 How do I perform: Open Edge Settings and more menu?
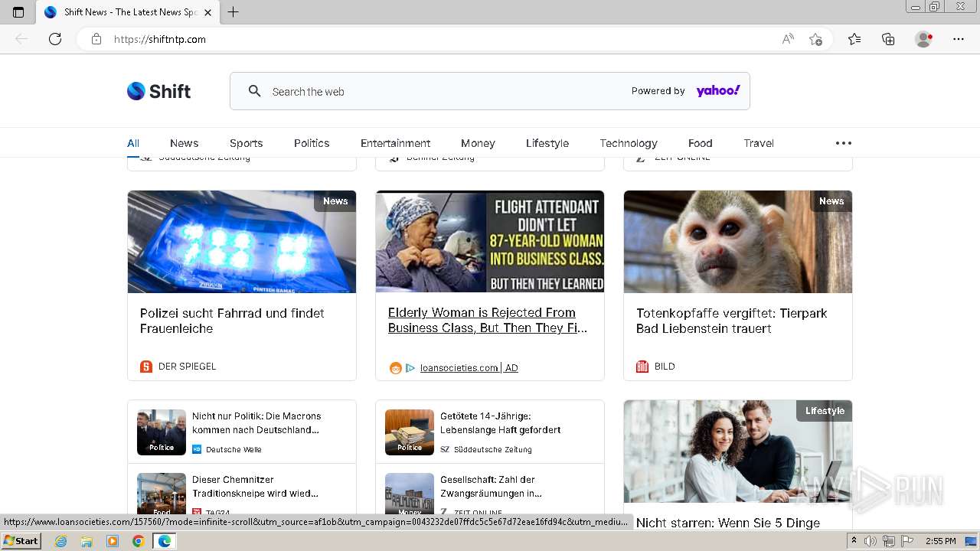(x=959, y=39)
